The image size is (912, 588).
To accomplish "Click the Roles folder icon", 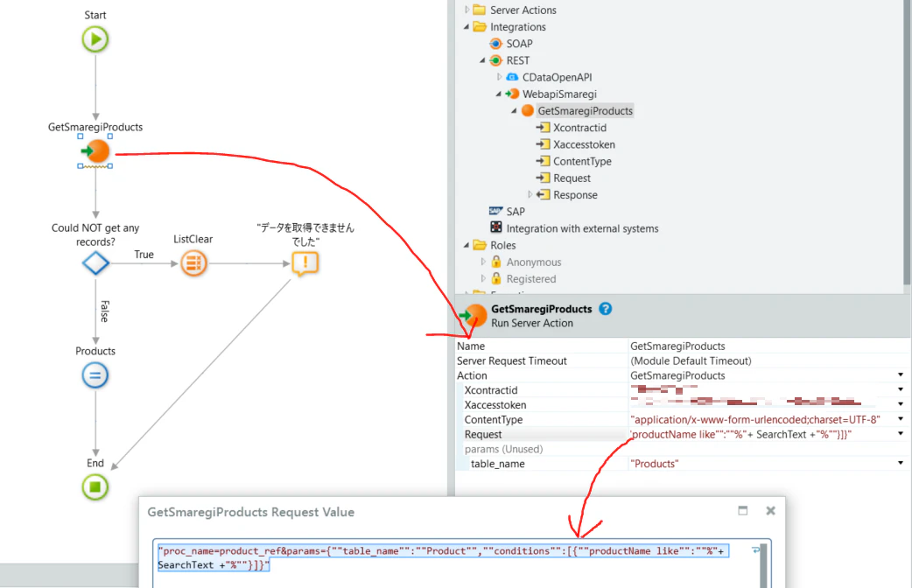I will click(x=480, y=245).
